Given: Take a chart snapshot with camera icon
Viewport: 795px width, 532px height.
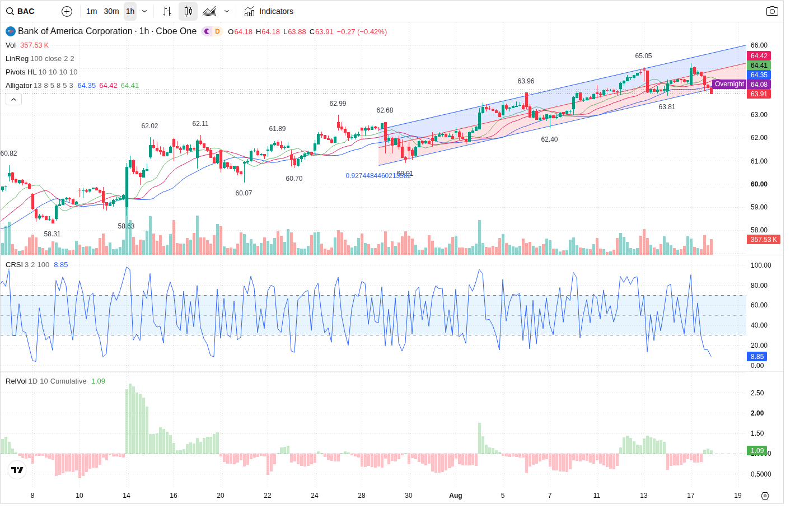Looking at the screenshot, I should coord(772,11).
